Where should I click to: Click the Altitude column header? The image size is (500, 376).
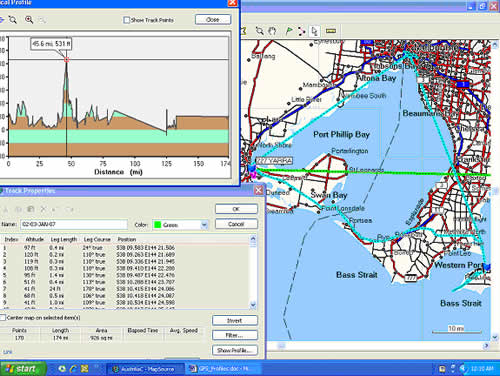[35, 239]
